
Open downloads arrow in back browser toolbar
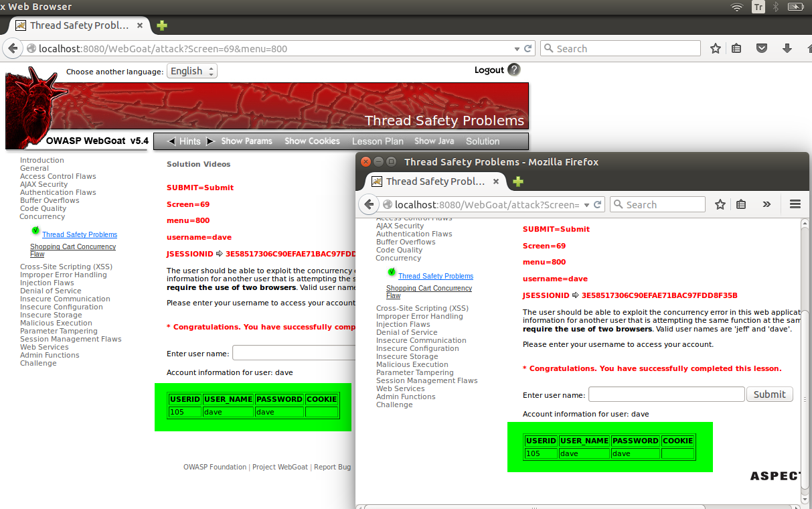[x=787, y=48]
